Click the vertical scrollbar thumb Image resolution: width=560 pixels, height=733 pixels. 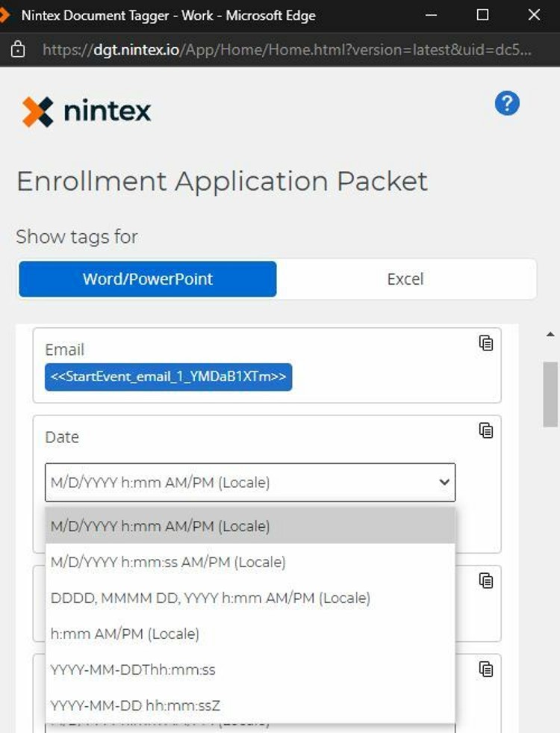pos(551,394)
